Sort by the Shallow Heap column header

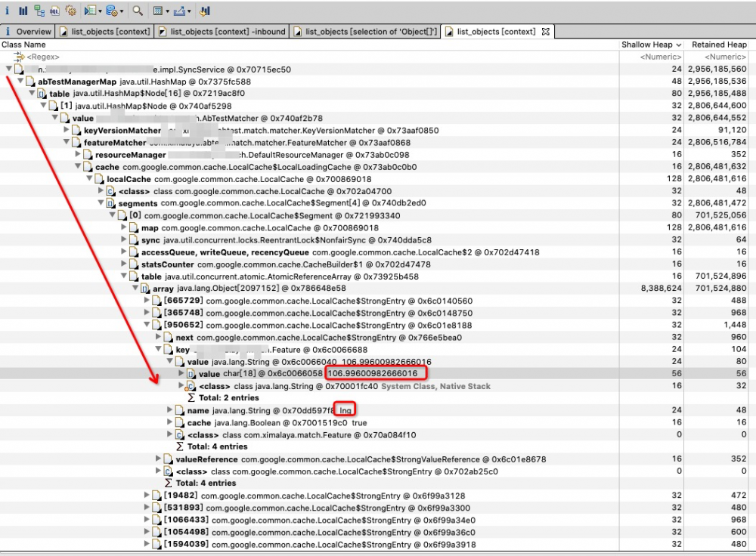click(x=651, y=45)
